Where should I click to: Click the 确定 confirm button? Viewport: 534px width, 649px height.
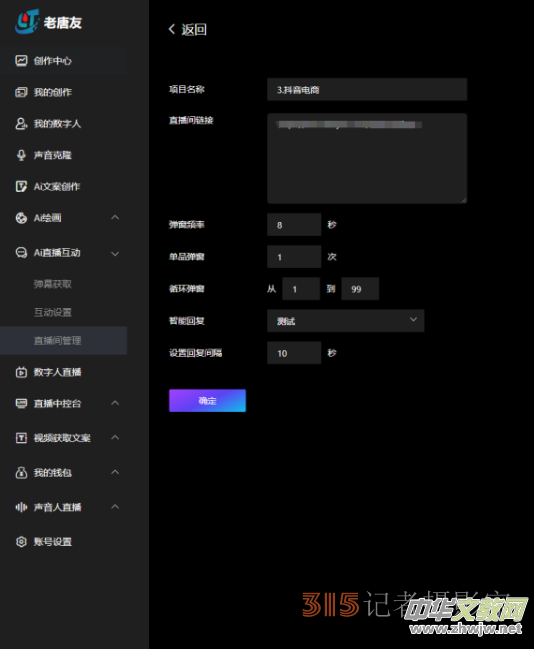coord(207,400)
